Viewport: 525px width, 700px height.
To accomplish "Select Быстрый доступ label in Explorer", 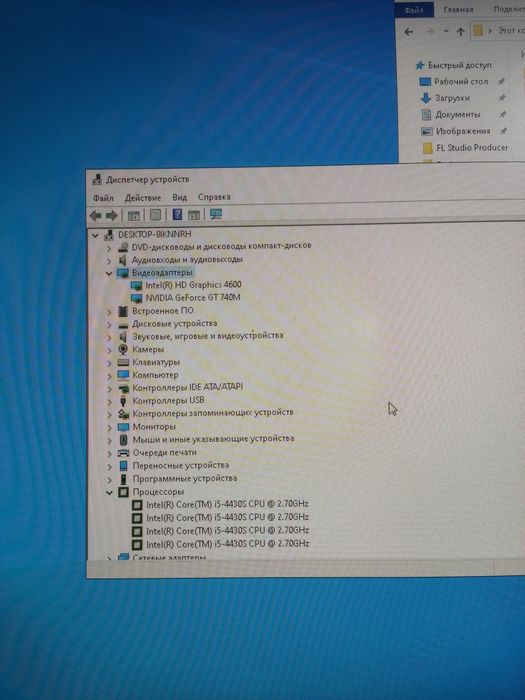I will 460,66.
